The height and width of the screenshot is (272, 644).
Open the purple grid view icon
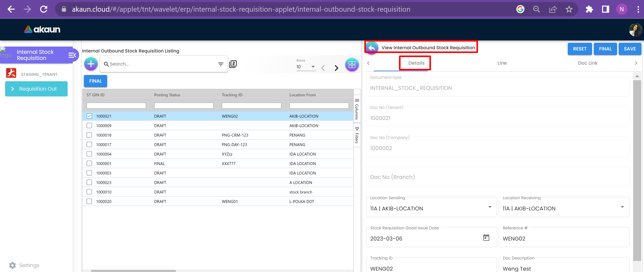point(352,65)
